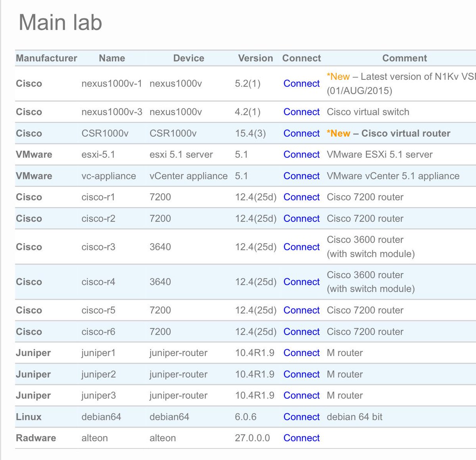Open the Connect link for nexus1000v-3
Screen dimensions: 476x460
tap(301, 112)
